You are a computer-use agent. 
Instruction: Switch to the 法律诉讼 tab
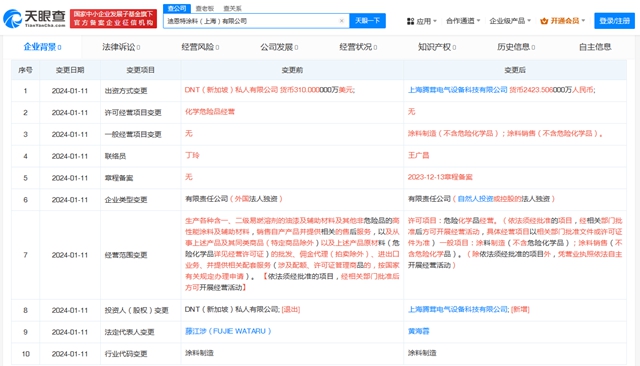[121, 47]
